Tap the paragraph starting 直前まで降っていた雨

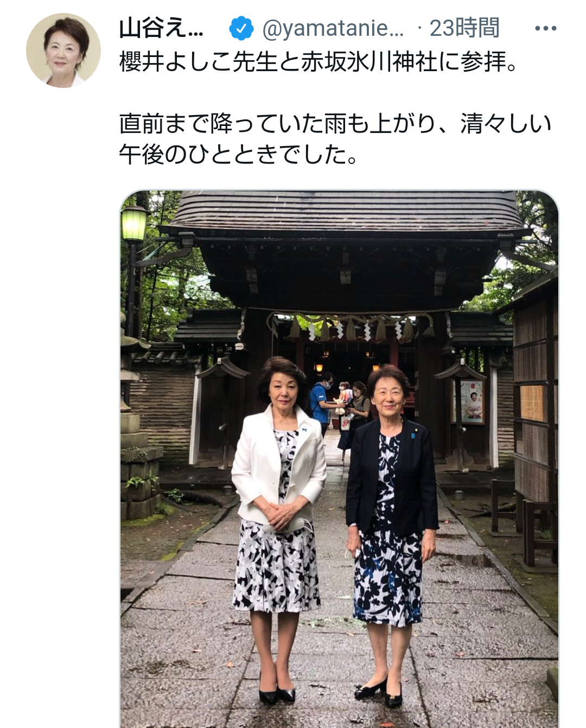[335, 139]
